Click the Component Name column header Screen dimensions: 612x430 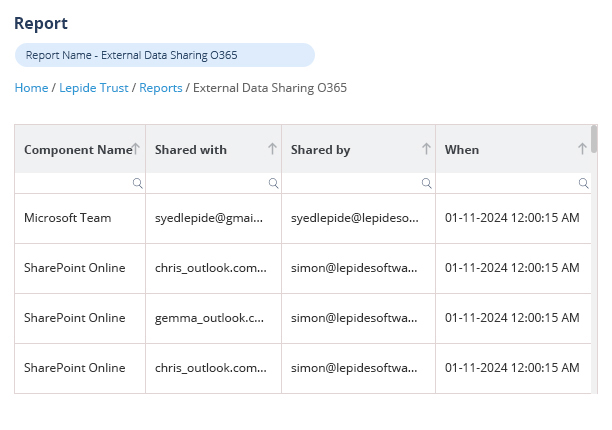pyautogui.click(x=80, y=149)
